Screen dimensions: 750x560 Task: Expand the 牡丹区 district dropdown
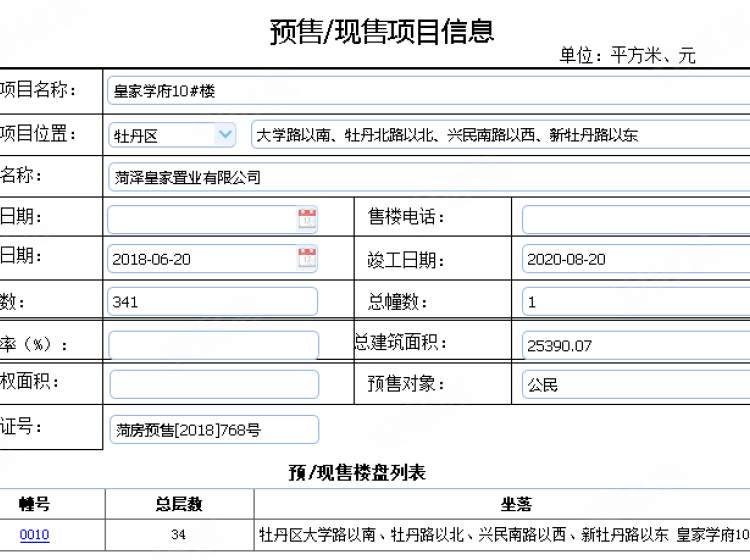point(224,135)
